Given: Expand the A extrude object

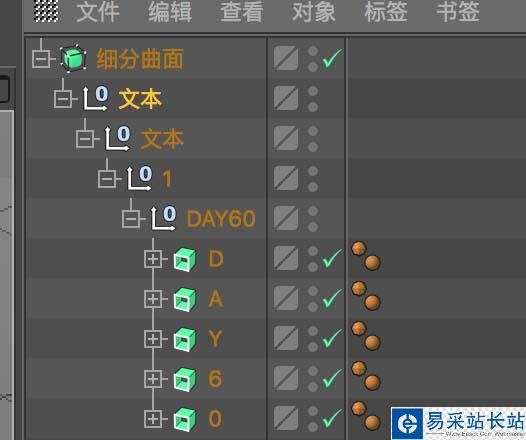Looking at the screenshot, I should pyautogui.click(x=153, y=298).
